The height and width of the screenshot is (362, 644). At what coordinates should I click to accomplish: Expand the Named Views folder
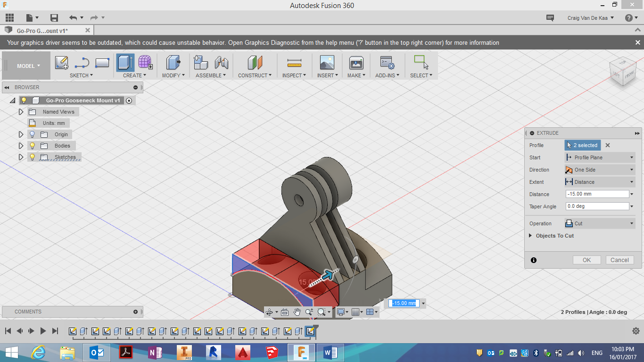[x=21, y=112]
